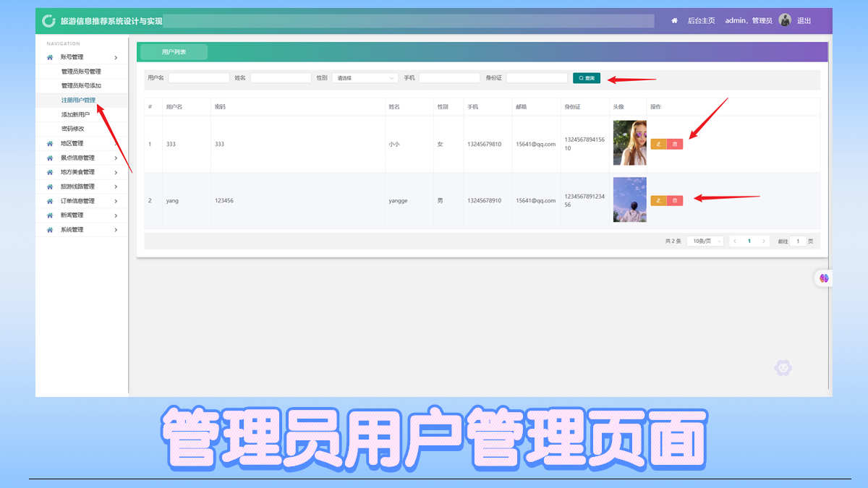
Task: Switch to the 用户列表 tab
Action: tap(174, 52)
